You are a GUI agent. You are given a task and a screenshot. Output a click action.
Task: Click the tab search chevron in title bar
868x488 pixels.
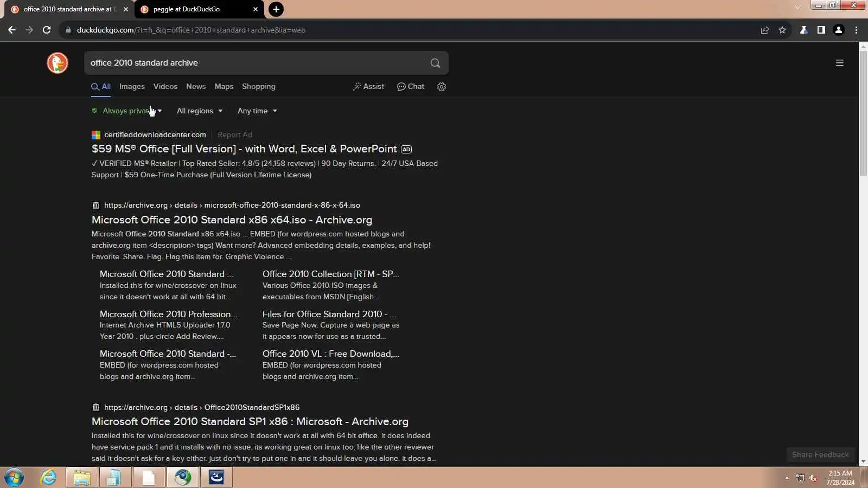pos(797,7)
